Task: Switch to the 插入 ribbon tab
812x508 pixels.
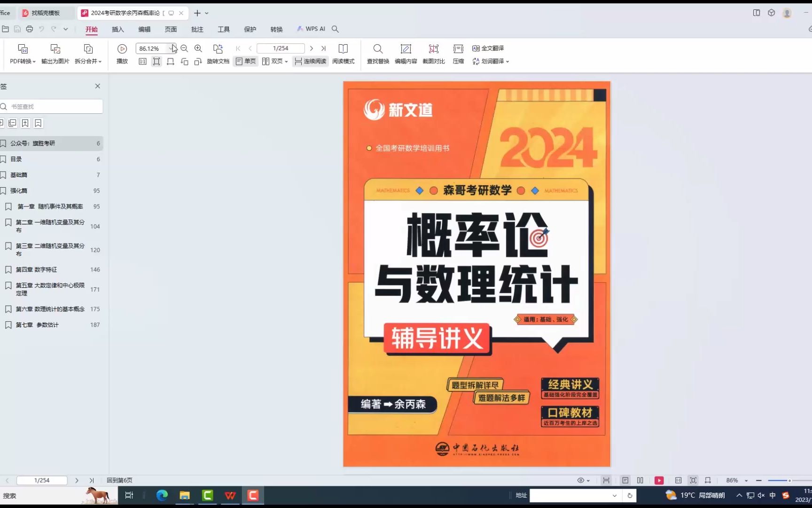Action: (x=118, y=29)
